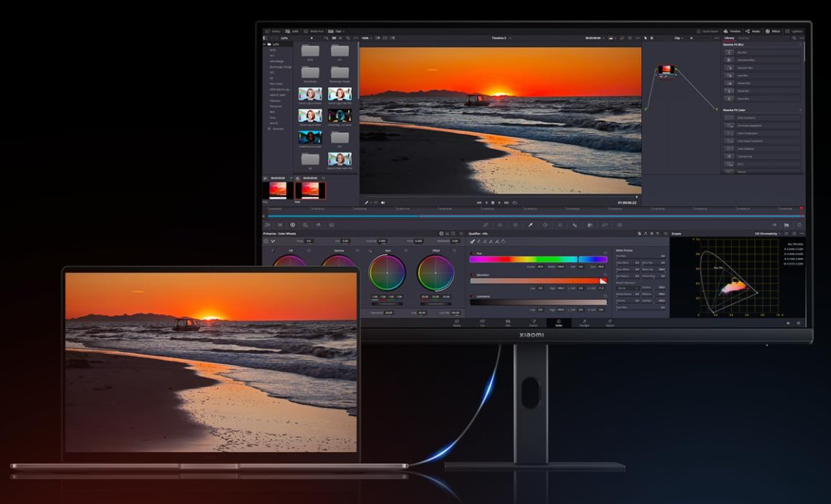The width and height of the screenshot is (831, 504).
Task: Click the viewer play reverse button
Action: [486, 202]
